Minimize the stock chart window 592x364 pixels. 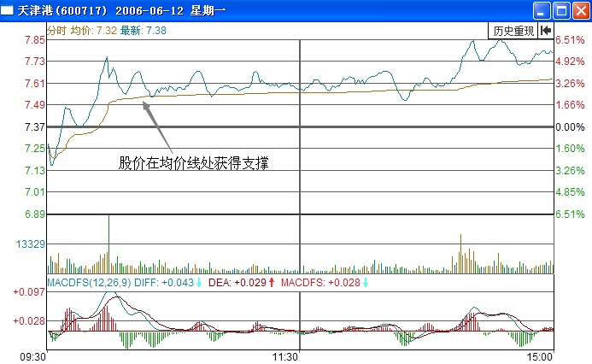pyautogui.click(x=542, y=10)
